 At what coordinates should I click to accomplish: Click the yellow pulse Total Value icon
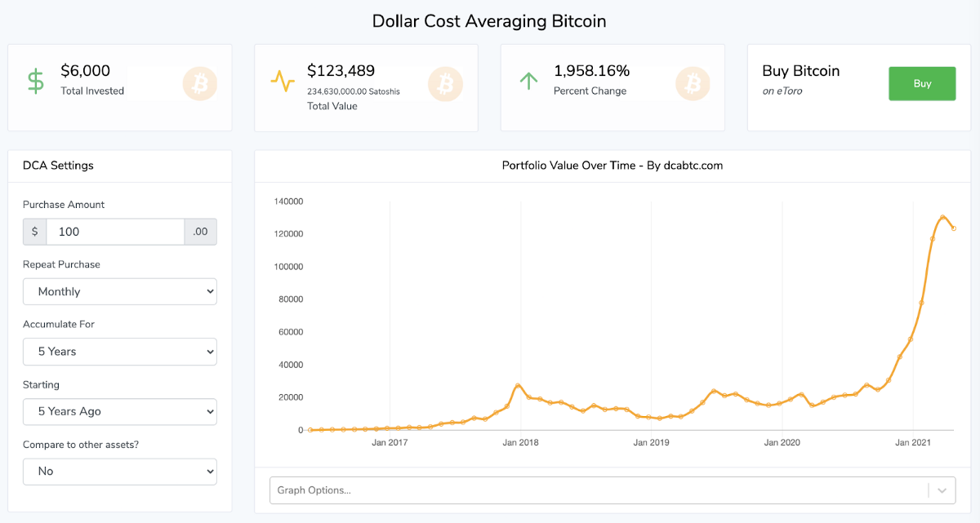coord(283,82)
